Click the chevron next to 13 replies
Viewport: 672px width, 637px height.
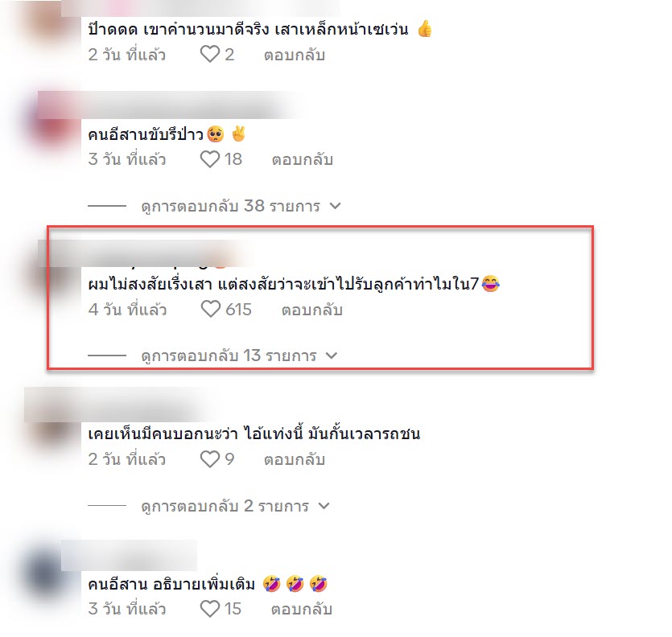click(x=332, y=355)
